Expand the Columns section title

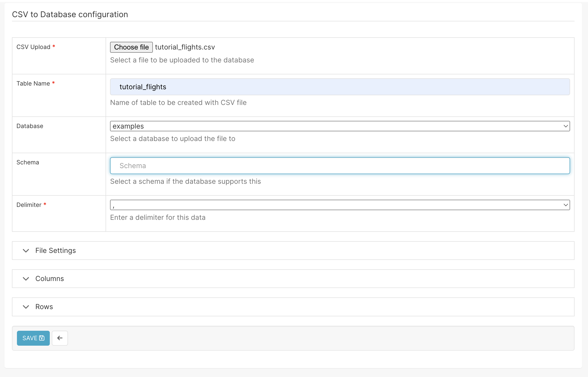coord(50,279)
